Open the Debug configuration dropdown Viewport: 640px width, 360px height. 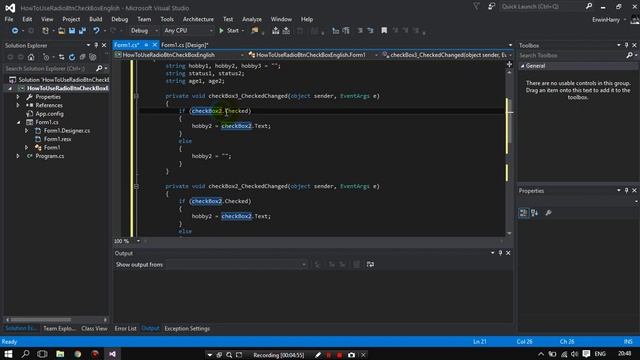(144, 31)
